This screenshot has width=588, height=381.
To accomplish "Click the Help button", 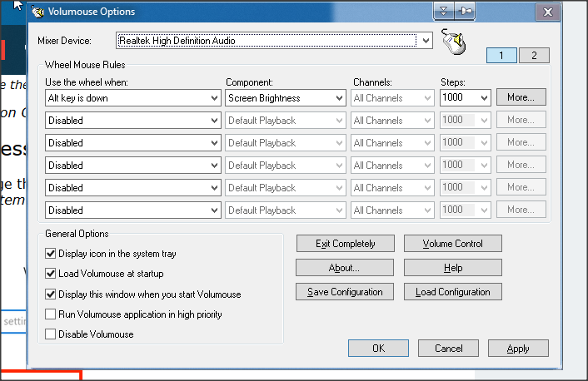I will (x=452, y=268).
